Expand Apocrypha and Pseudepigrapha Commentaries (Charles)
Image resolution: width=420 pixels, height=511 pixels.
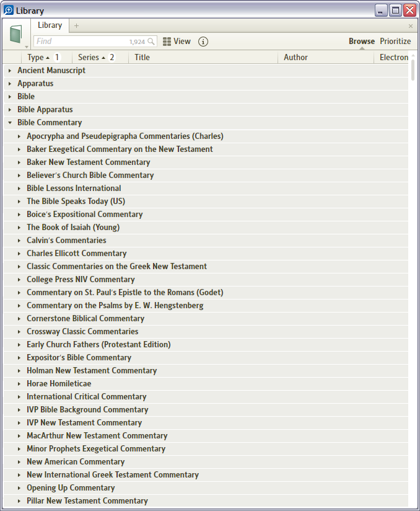pos(19,136)
